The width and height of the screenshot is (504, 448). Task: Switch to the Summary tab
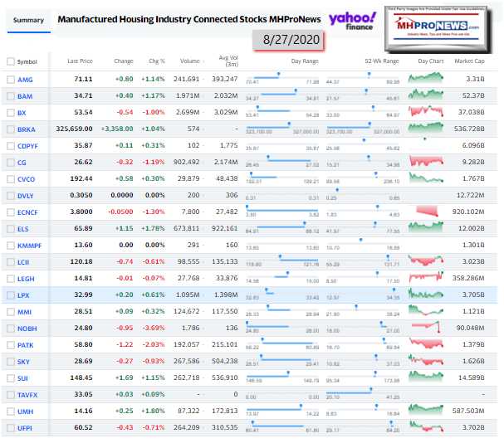(x=27, y=20)
